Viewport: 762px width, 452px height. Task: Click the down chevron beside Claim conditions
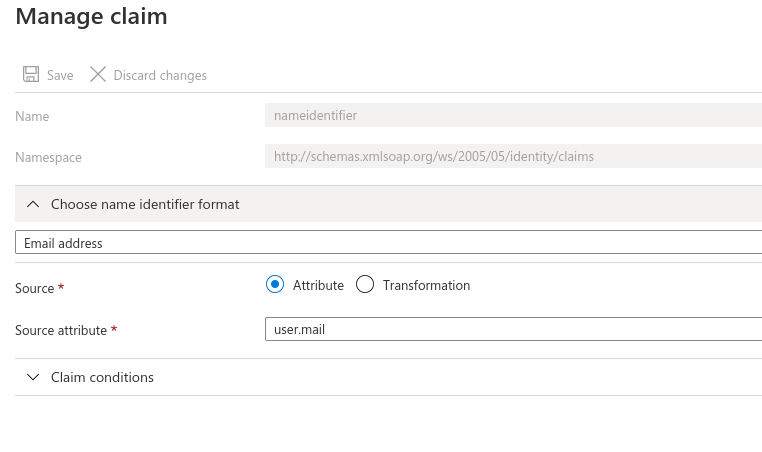(x=33, y=377)
